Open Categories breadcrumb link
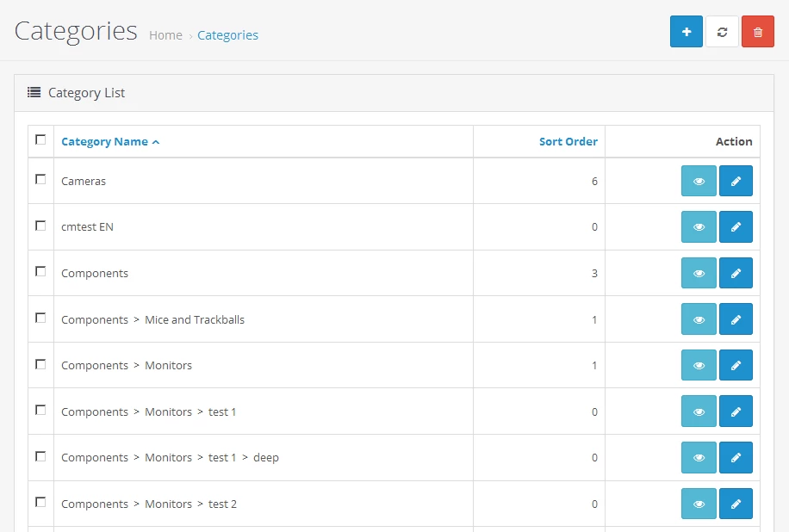 tap(227, 35)
